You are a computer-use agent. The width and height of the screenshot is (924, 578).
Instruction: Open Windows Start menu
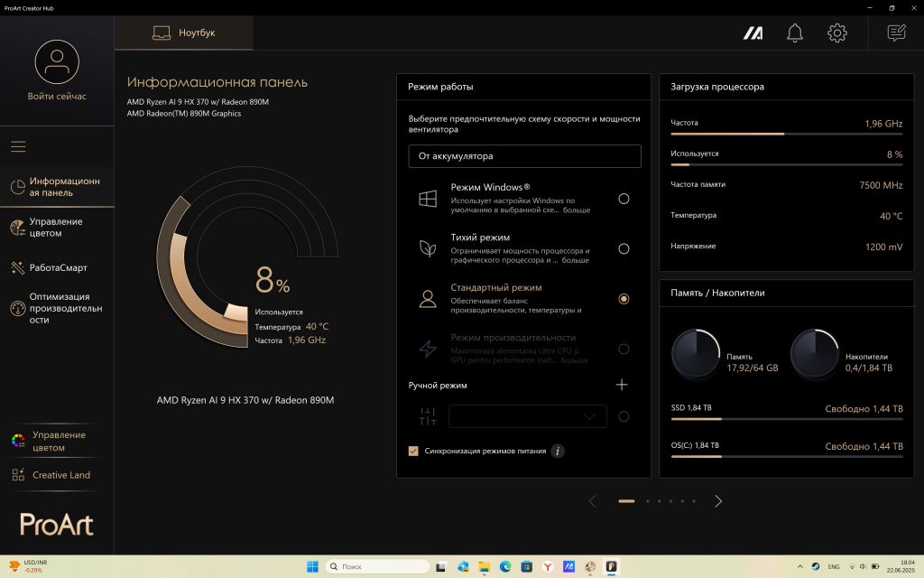pos(312,567)
